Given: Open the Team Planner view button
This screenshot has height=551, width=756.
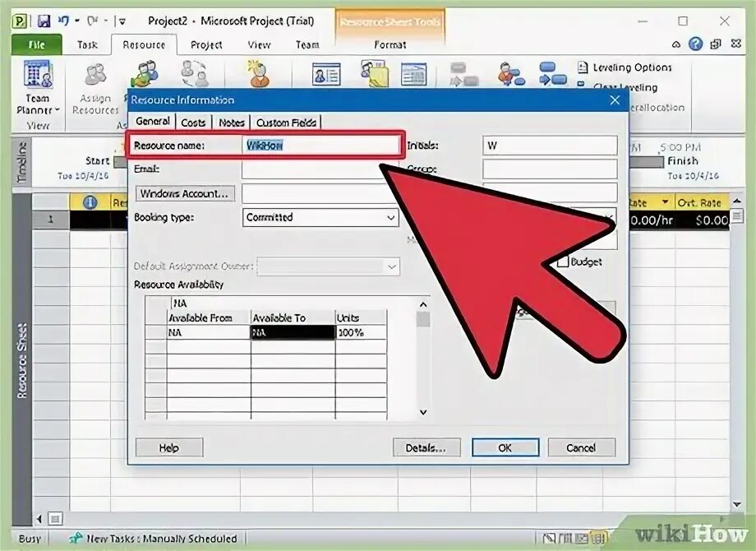Looking at the screenshot, I should tap(38, 88).
